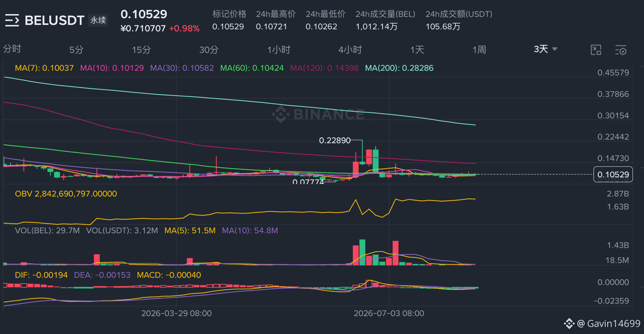The height and width of the screenshot is (334, 644).
Task: Select the MA(30) indicator legend
Action: (x=182, y=68)
